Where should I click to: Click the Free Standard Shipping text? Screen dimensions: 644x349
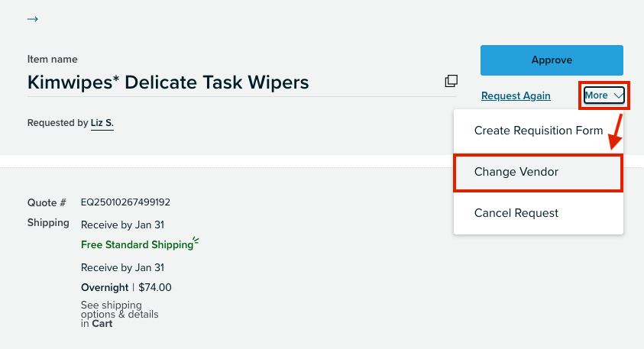(x=137, y=244)
